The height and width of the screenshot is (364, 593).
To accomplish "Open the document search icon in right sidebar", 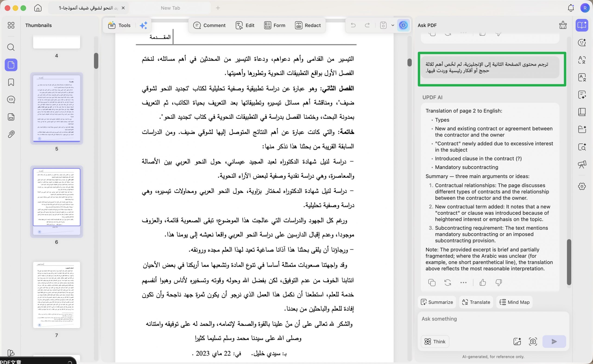I will pyautogui.click(x=582, y=147).
